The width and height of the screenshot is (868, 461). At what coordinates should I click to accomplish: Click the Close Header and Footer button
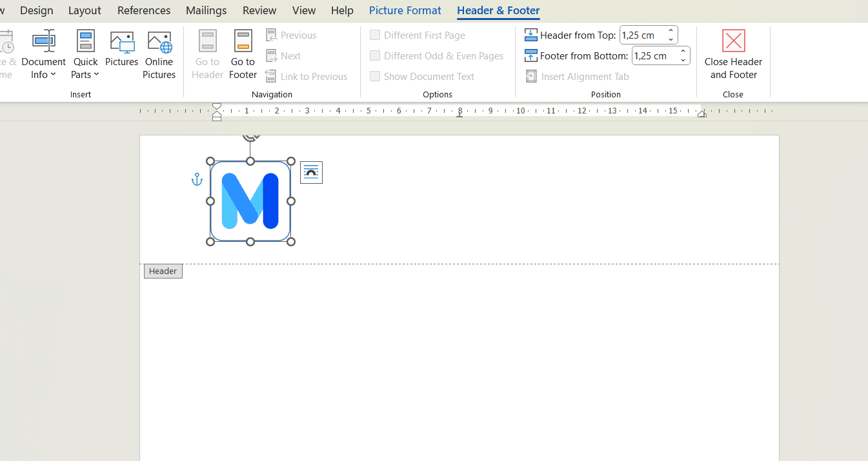(x=733, y=55)
